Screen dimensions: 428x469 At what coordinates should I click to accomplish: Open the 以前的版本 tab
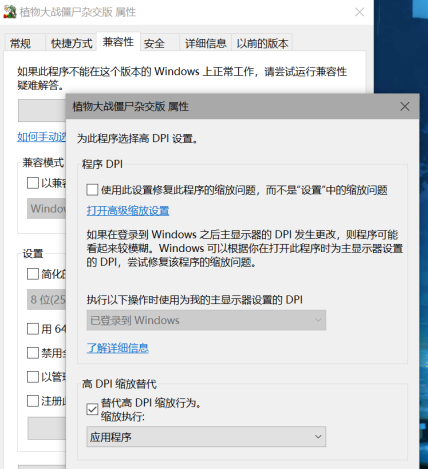tap(262, 43)
